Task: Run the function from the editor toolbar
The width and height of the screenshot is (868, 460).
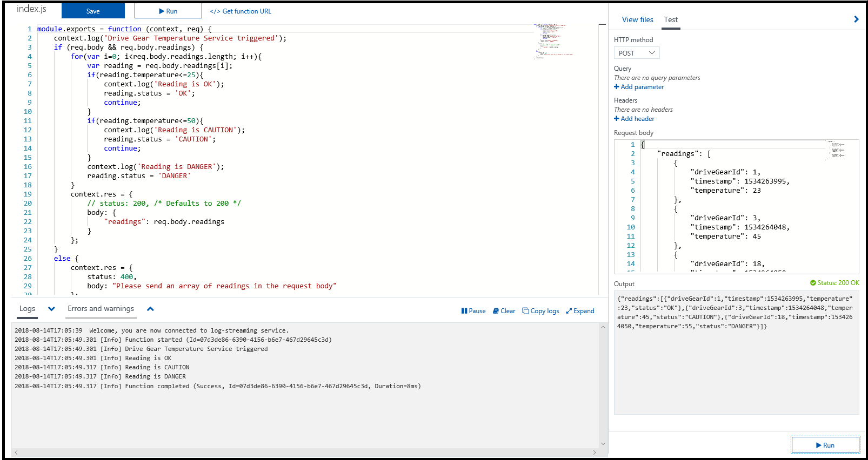Action: point(168,11)
